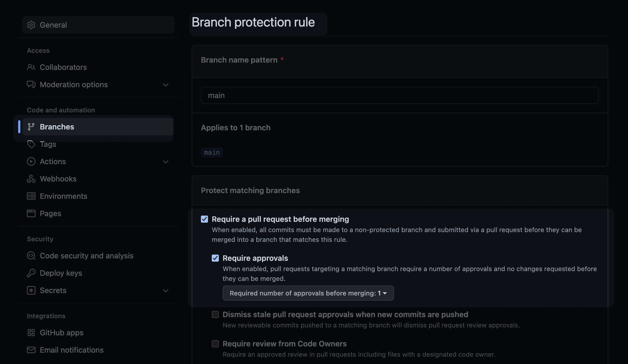Click the Protect matching branches heading
628x364 pixels.
click(x=250, y=190)
